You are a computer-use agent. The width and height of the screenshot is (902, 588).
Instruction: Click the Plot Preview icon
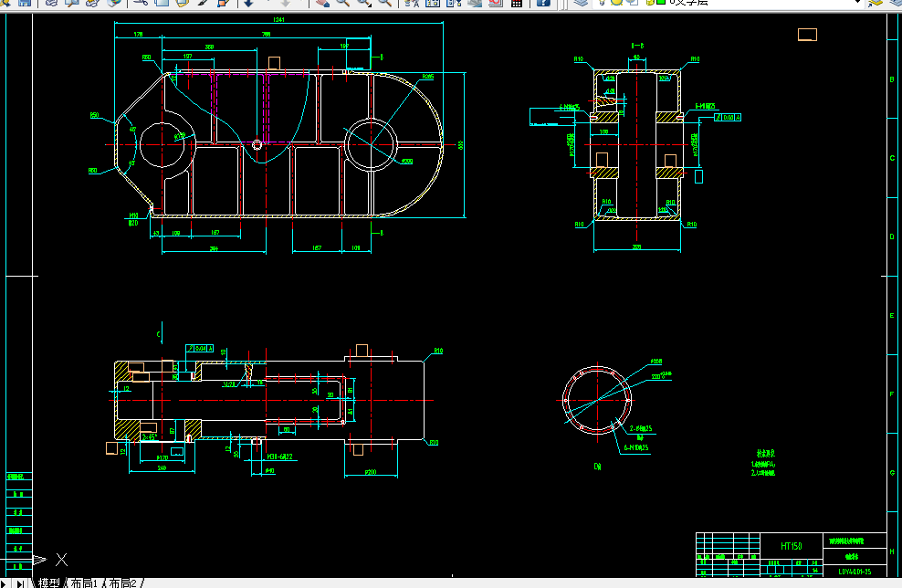point(72,3)
